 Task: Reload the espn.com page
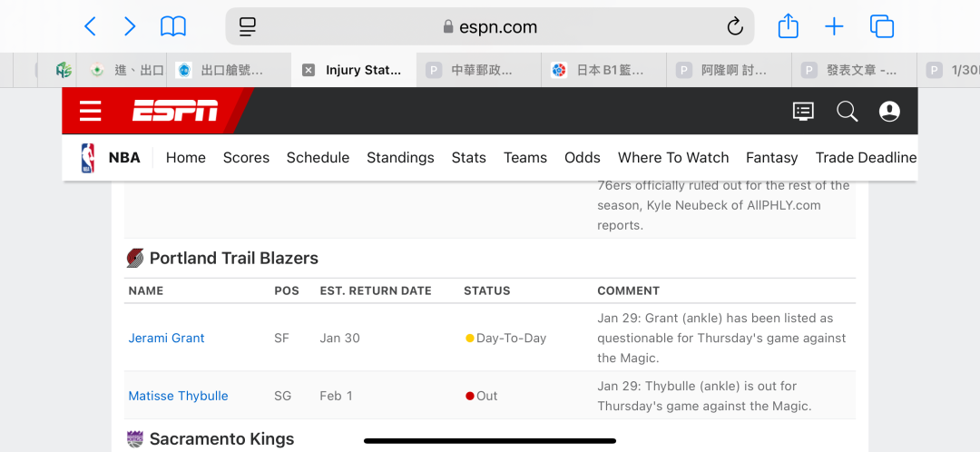pyautogui.click(x=735, y=26)
